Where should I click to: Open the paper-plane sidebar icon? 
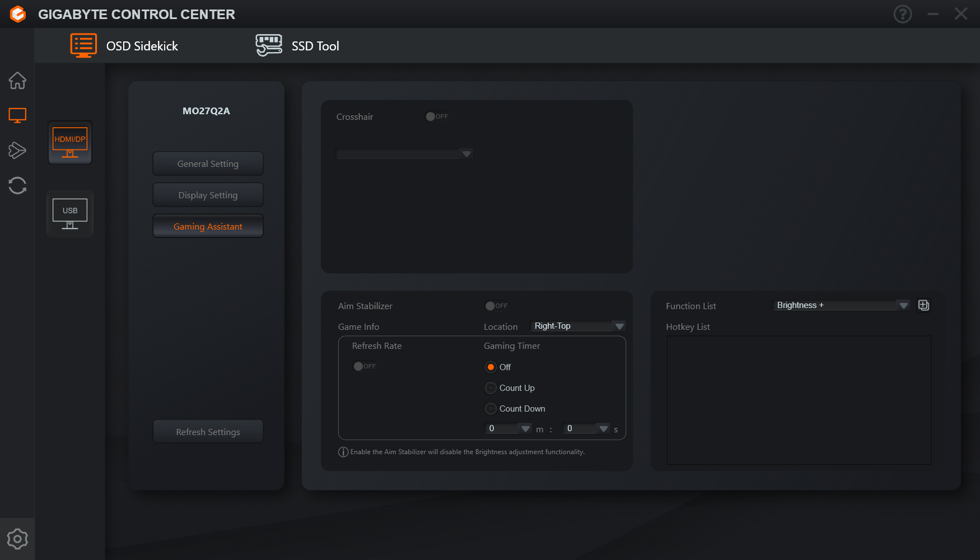pyautogui.click(x=17, y=150)
